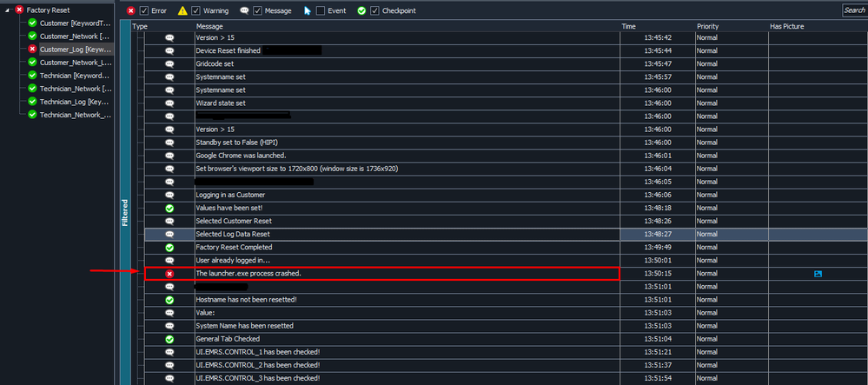Click the vertical Filtered side tab
This screenshot has height=385, width=868.
pos(125,212)
